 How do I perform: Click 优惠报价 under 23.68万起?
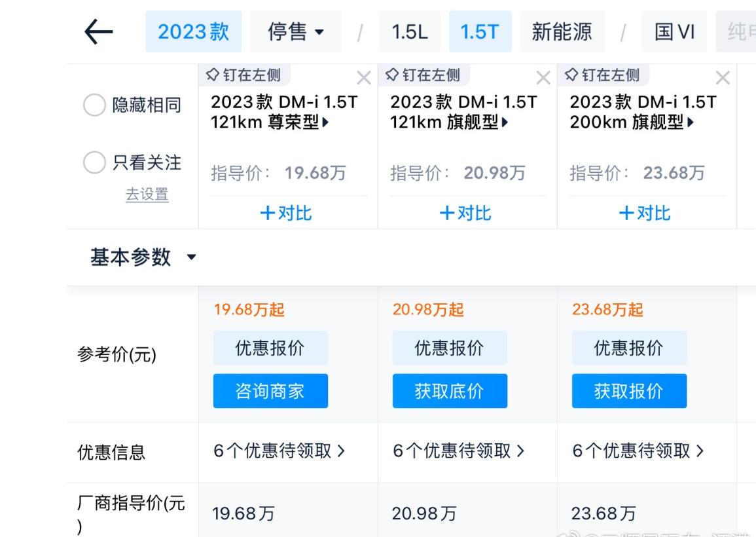[x=629, y=348]
